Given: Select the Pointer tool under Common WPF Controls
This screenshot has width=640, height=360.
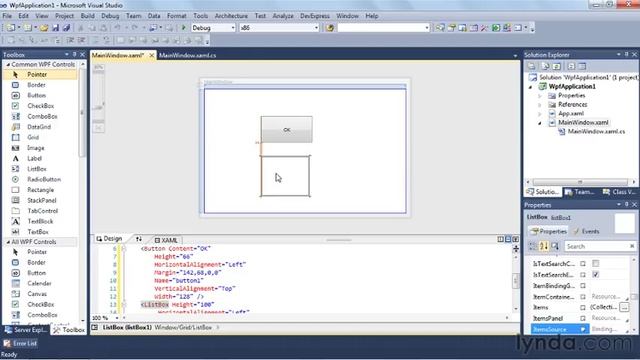Looking at the screenshot, I should (40, 75).
